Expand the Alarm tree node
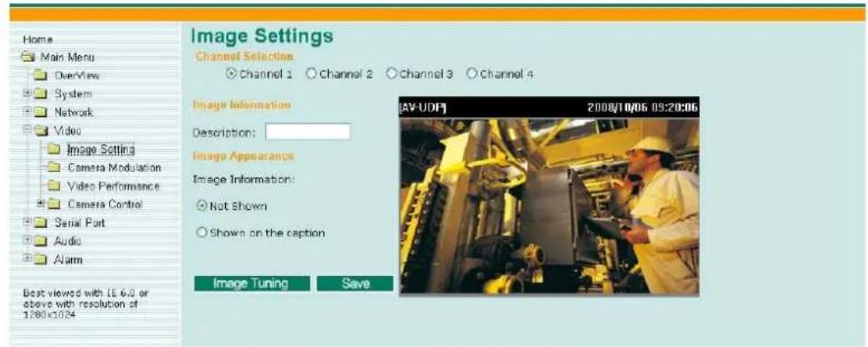Screen dimensions: 868x347 (26, 259)
